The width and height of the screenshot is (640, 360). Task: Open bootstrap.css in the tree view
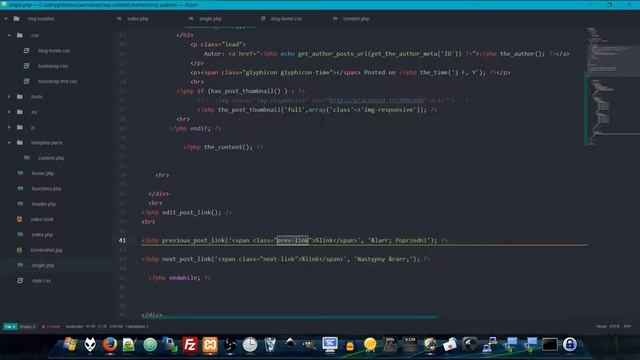click(x=53, y=66)
